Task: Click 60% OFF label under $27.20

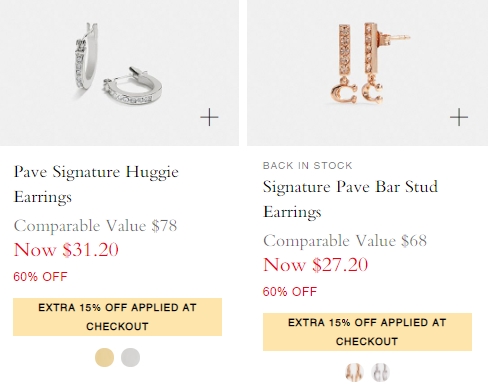Action: [290, 292]
